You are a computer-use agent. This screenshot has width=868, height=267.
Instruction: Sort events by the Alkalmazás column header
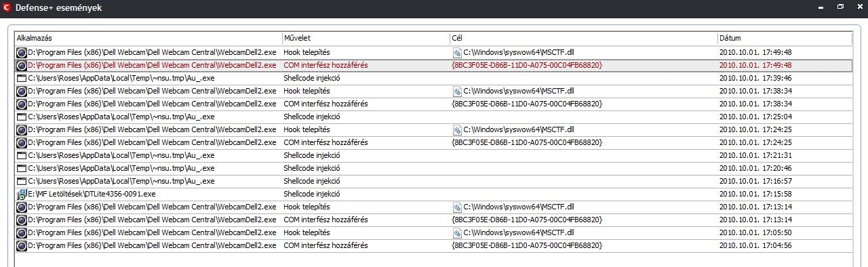(149, 38)
